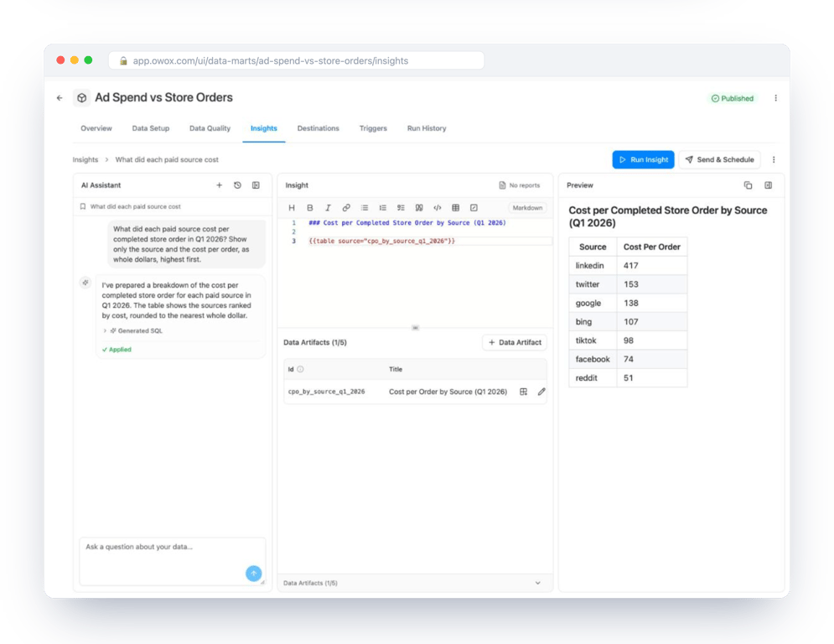Click the cpo_by_source_q1_2026 id cell
Screen dimensions: 834x644
tap(327, 392)
